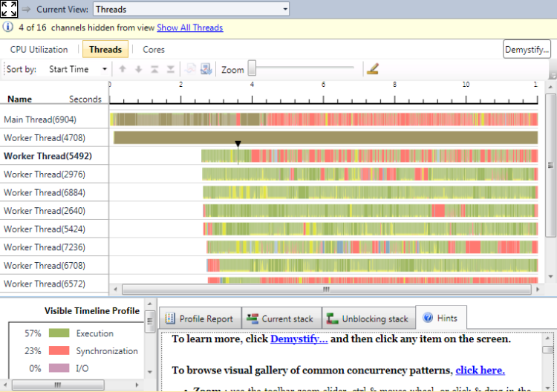Select the Hints tab
Screen dimensions: 557x392
click(441, 318)
